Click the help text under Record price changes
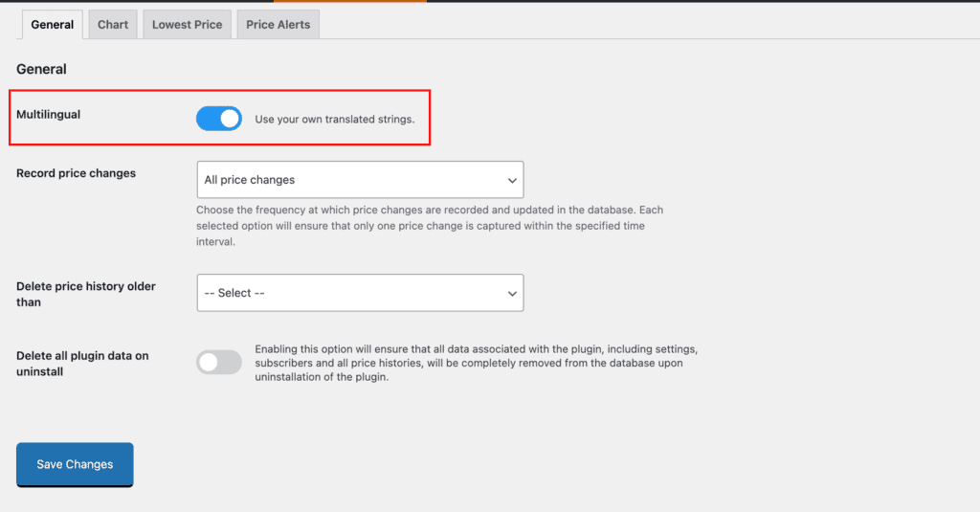The height and width of the screenshot is (512, 980). point(429,226)
